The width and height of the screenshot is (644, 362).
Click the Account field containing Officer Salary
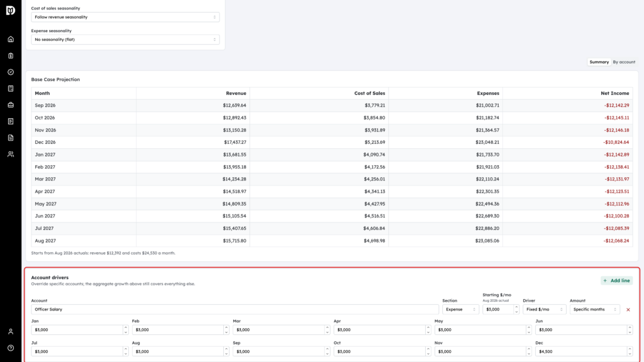point(235,309)
